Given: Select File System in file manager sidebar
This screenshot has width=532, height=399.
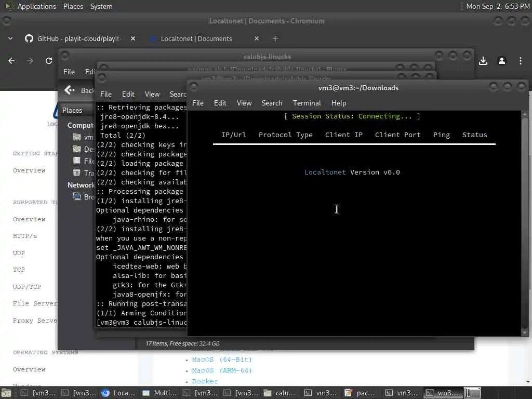Looking at the screenshot, I should (x=84, y=161).
